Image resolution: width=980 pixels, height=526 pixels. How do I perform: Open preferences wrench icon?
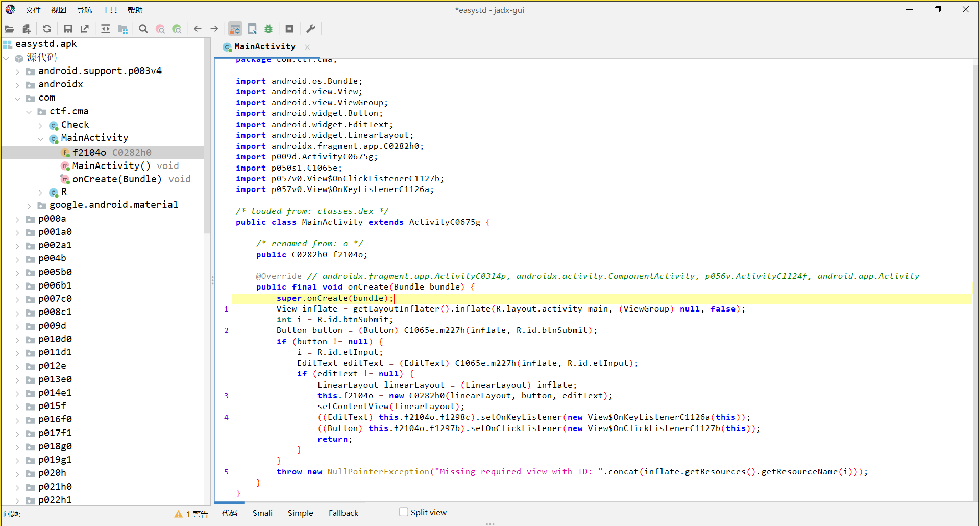coord(310,29)
